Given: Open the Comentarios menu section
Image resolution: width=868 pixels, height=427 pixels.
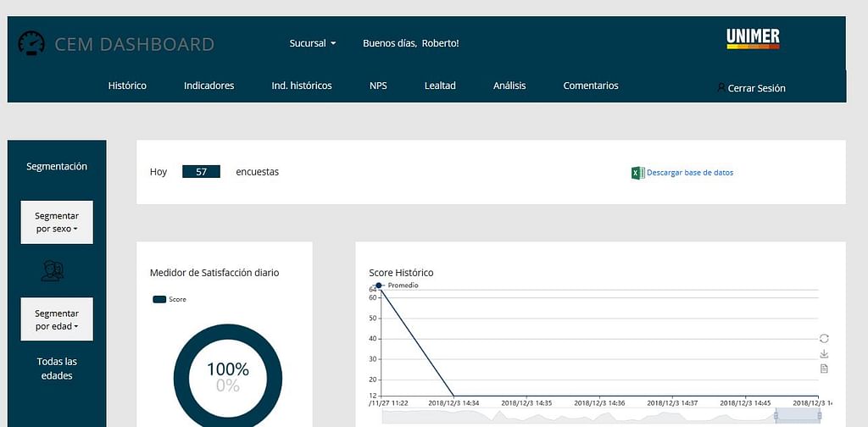Looking at the screenshot, I should tap(591, 86).
